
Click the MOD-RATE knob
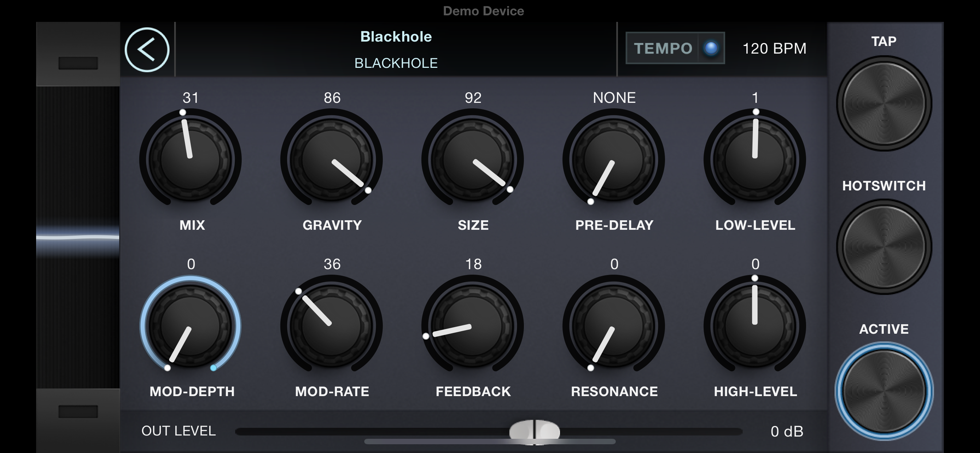331,325
